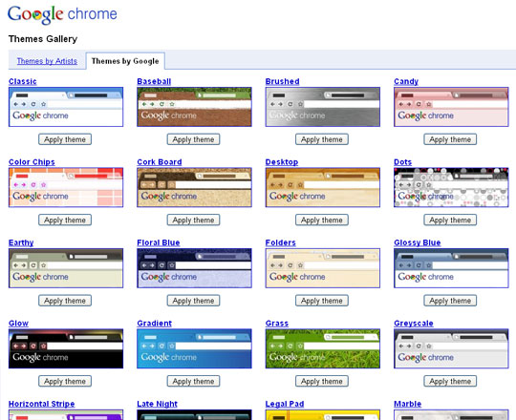The height and width of the screenshot is (420, 516).
Task: Click the Baseball theme preview thumbnail
Action: point(194,107)
